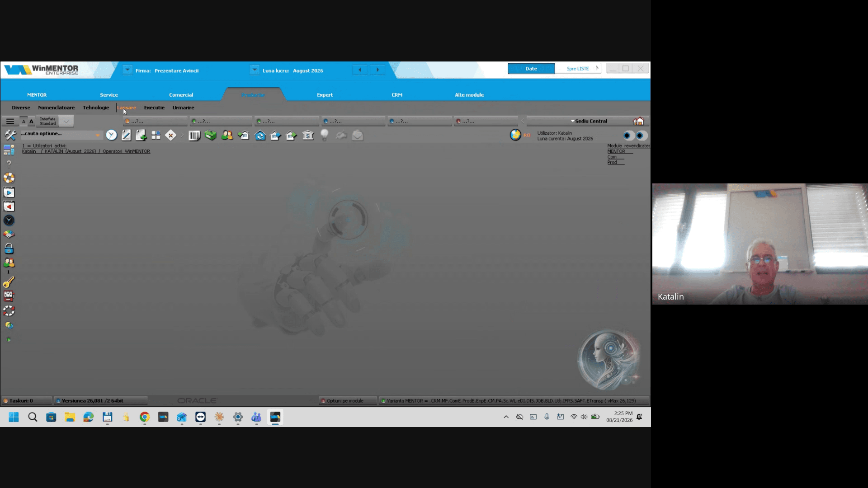The height and width of the screenshot is (488, 868).
Task: Open the Executie submenu
Action: coord(154,108)
